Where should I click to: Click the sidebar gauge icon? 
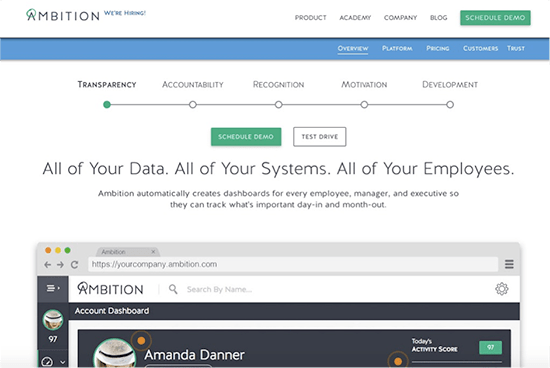pyautogui.click(x=47, y=361)
